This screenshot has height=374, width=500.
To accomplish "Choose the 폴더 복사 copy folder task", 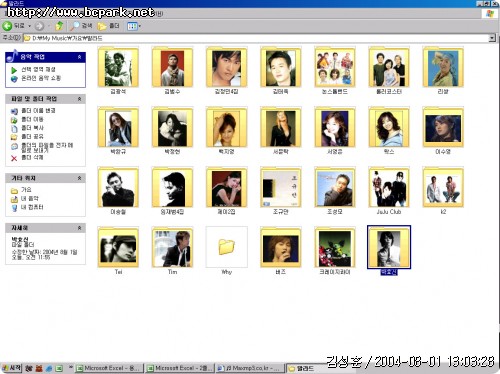I will pos(27,128).
